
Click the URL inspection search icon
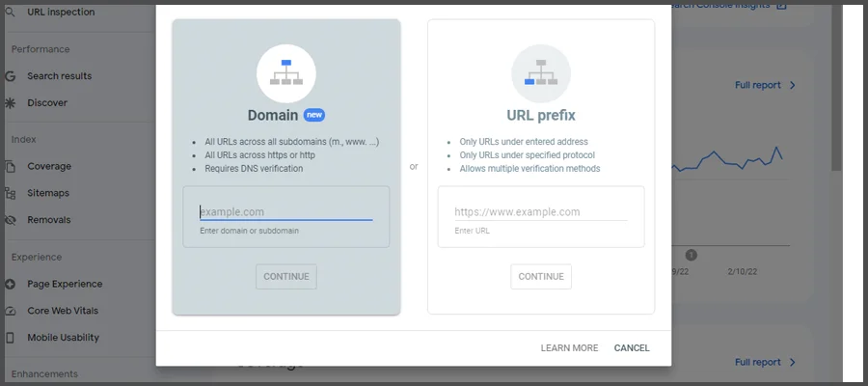[11, 13]
